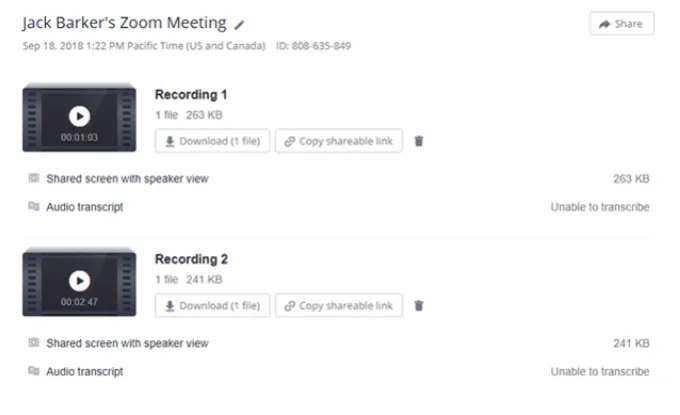Delete Recording 2 using trash icon
Image resolution: width=680 pixels, height=415 pixels.
point(419,305)
